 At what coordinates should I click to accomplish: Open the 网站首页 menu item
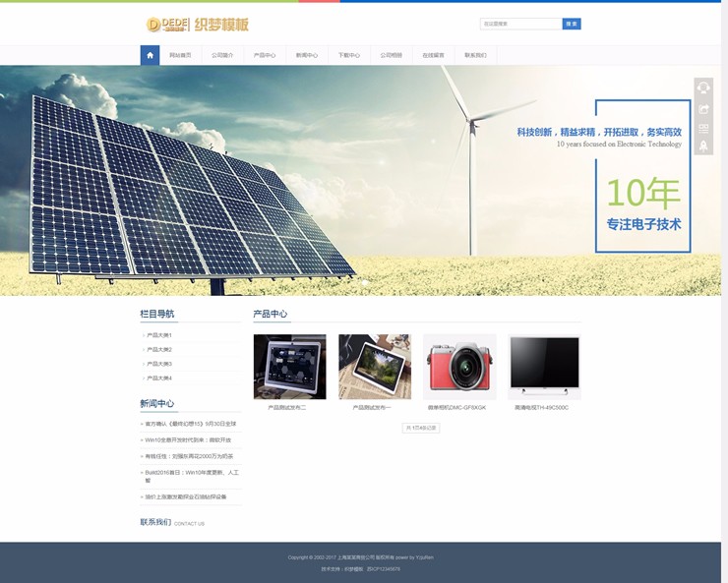click(x=180, y=55)
